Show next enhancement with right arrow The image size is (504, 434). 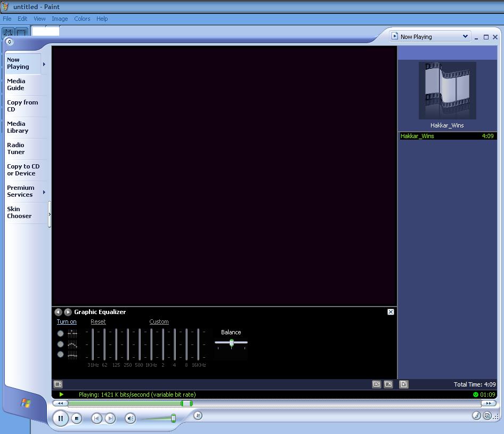coord(68,312)
